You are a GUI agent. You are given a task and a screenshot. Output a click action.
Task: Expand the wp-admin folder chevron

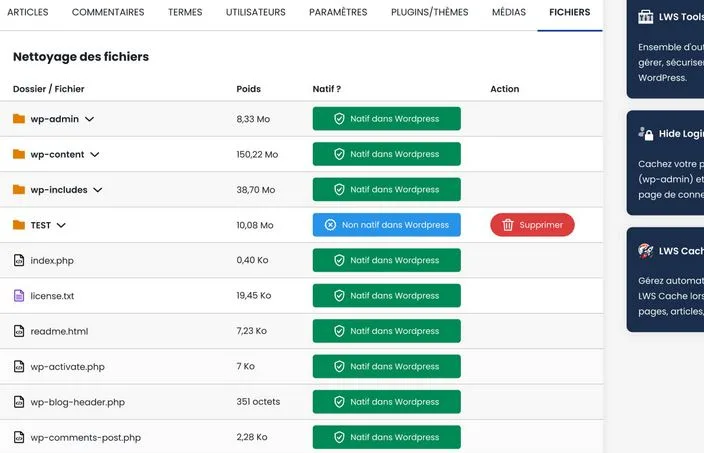(x=90, y=119)
